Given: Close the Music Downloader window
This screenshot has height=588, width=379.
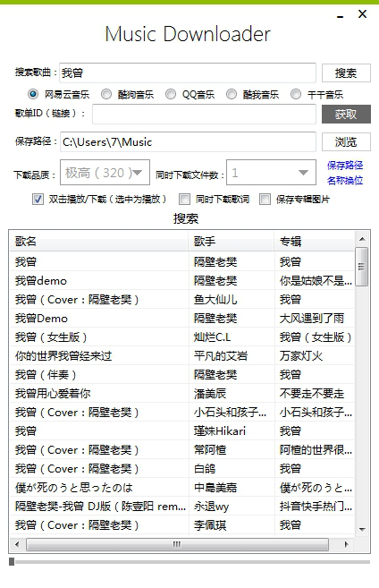Looking at the screenshot, I should (x=362, y=14).
